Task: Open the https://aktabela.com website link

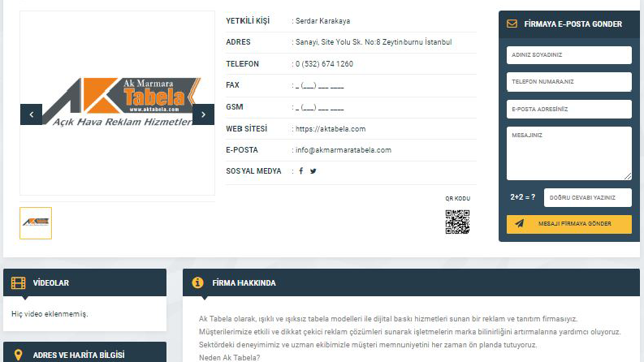Action: pos(331,129)
